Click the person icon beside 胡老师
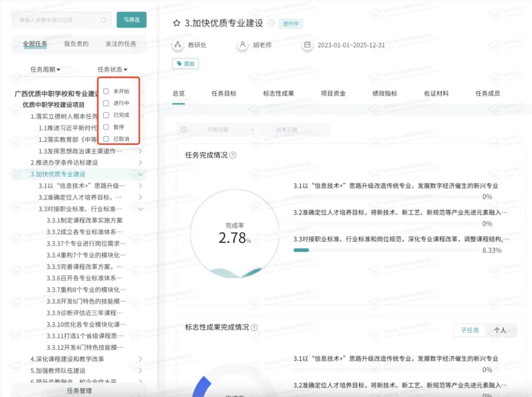 click(243, 45)
